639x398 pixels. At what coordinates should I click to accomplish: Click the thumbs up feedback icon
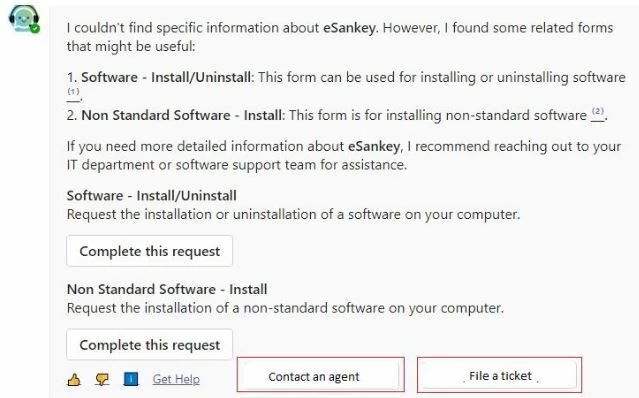[74, 380]
